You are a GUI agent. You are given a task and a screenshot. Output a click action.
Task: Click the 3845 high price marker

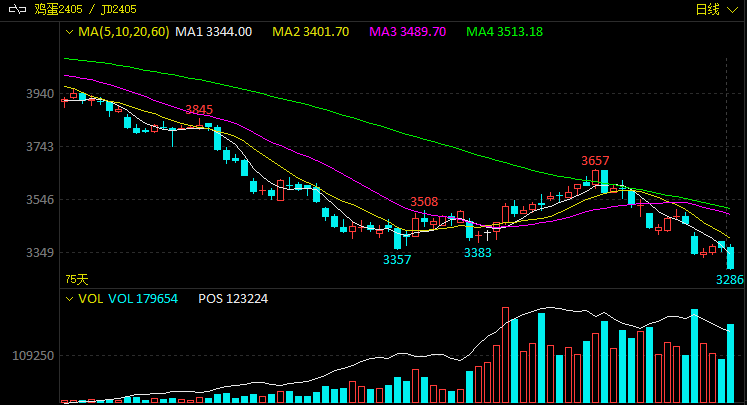199,110
